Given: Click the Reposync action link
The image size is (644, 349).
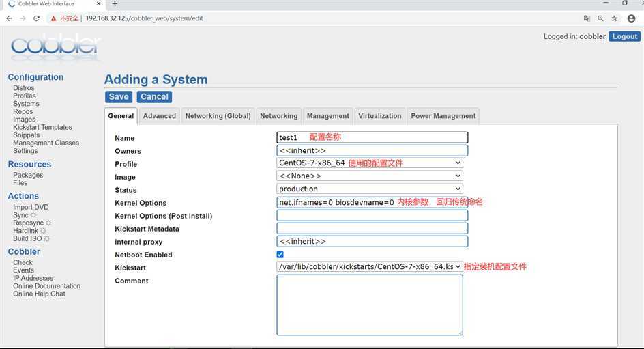Looking at the screenshot, I should pyautogui.click(x=28, y=223).
